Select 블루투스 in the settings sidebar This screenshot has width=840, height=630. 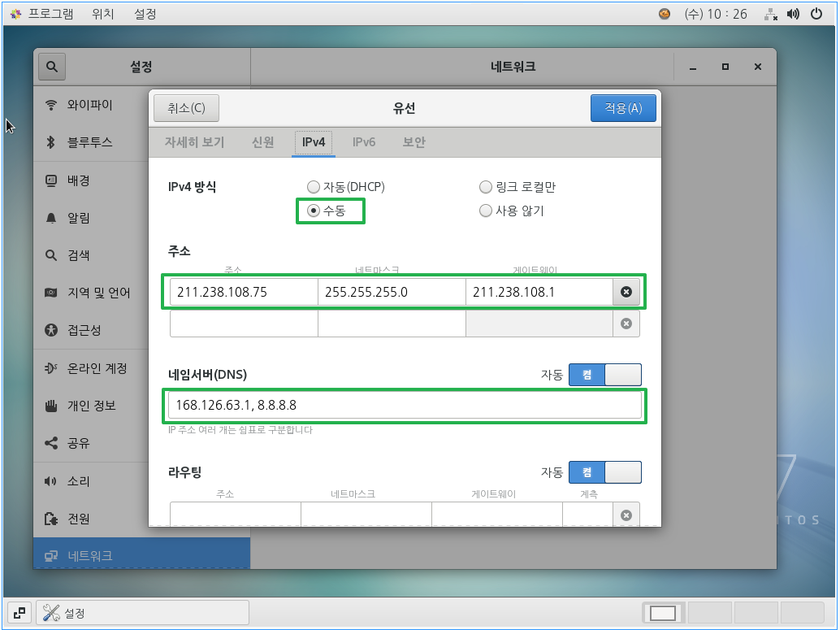pos(89,142)
